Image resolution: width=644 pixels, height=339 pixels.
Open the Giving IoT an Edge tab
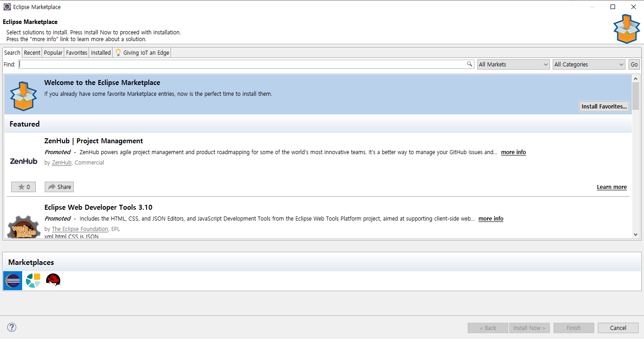(x=142, y=52)
